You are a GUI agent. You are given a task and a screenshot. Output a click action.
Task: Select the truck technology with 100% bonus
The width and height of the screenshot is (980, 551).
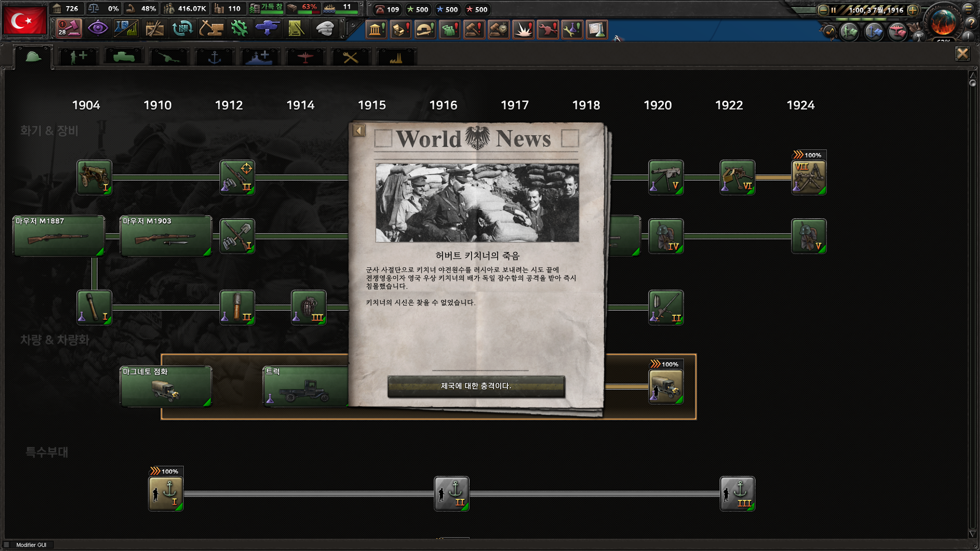[666, 386]
